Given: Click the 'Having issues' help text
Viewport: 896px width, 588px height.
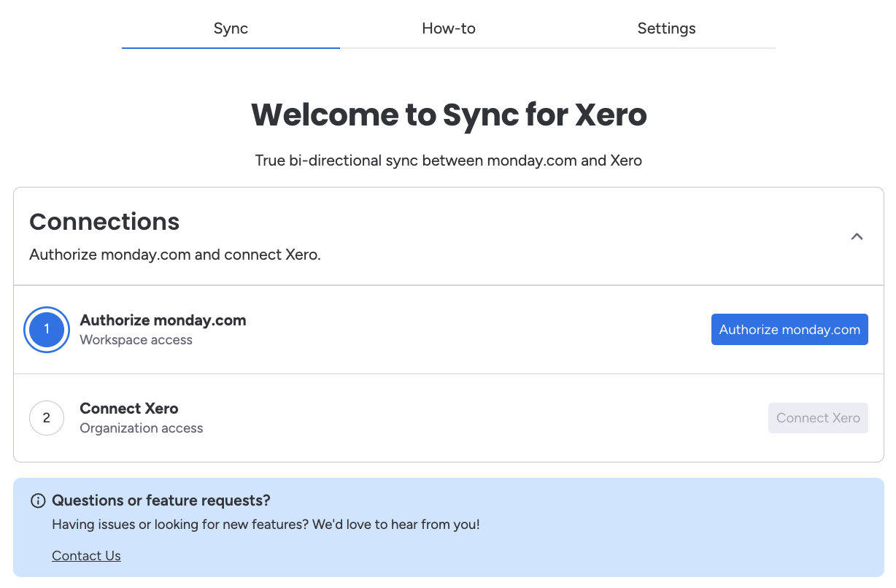Looking at the screenshot, I should coord(266,525).
